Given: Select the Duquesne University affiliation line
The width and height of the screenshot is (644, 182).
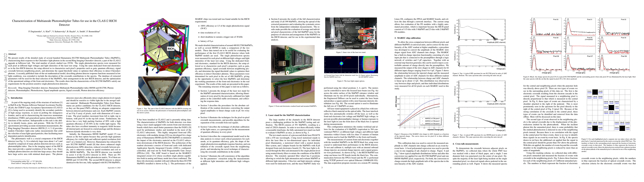Looking at the screenshot, I should point(64,42).
